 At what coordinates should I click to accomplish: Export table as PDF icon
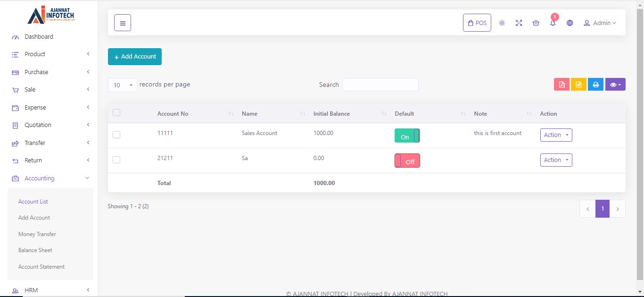(561, 85)
